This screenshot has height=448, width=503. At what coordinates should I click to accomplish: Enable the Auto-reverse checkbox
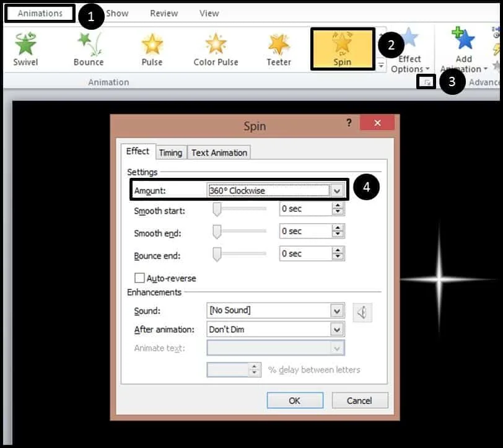click(x=139, y=278)
